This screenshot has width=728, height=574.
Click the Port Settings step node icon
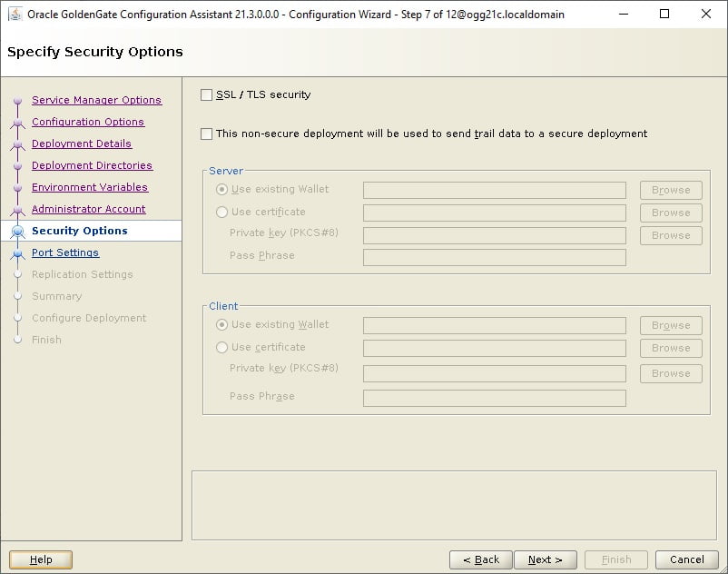[17, 253]
